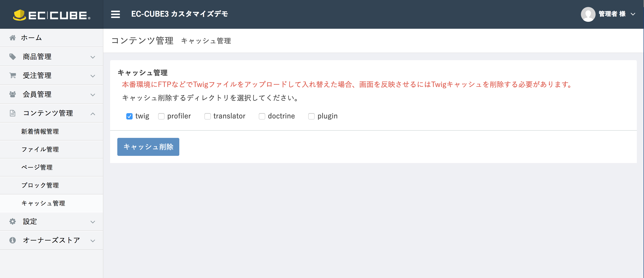Check the plugin checkbox
This screenshot has width=644, height=278.
click(x=311, y=116)
